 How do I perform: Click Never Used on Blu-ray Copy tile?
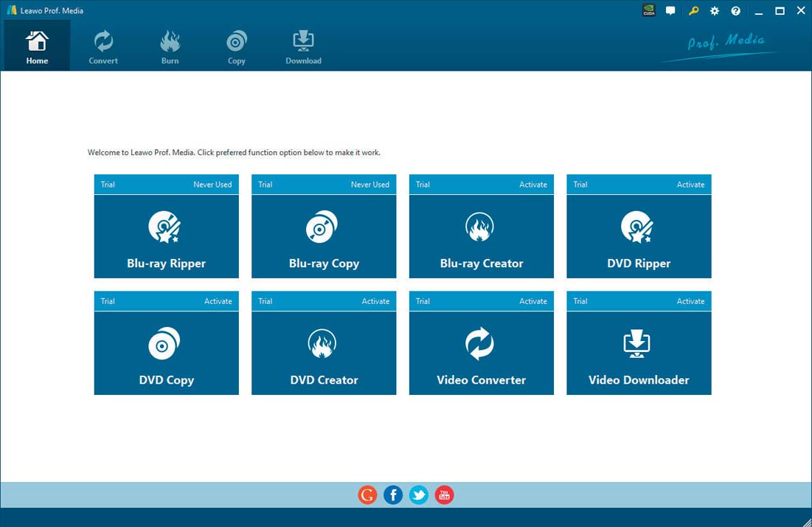[369, 185]
